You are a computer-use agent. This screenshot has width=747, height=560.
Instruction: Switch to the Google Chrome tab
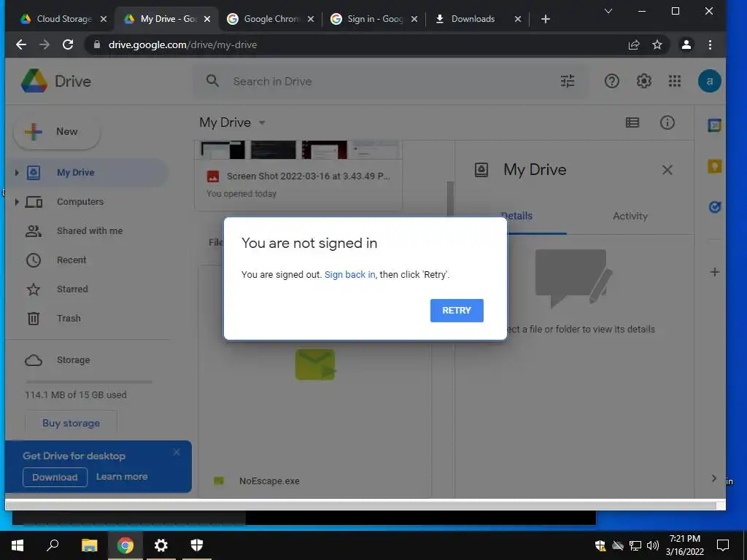[x=271, y=19]
